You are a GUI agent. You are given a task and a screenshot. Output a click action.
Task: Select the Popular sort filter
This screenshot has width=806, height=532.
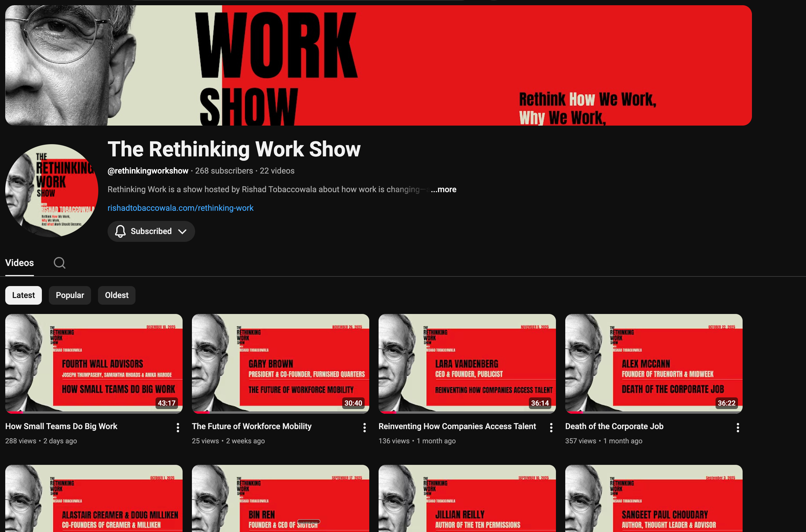(70, 295)
